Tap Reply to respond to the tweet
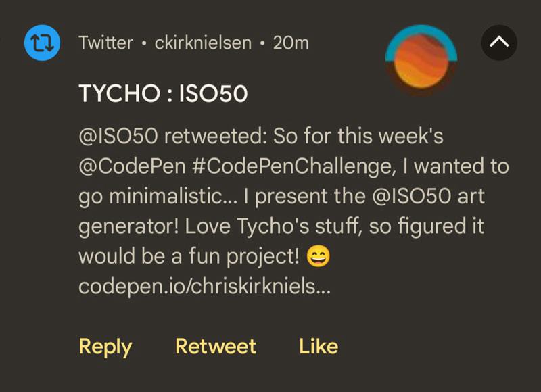The height and width of the screenshot is (392, 541). [x=105, y=346]
